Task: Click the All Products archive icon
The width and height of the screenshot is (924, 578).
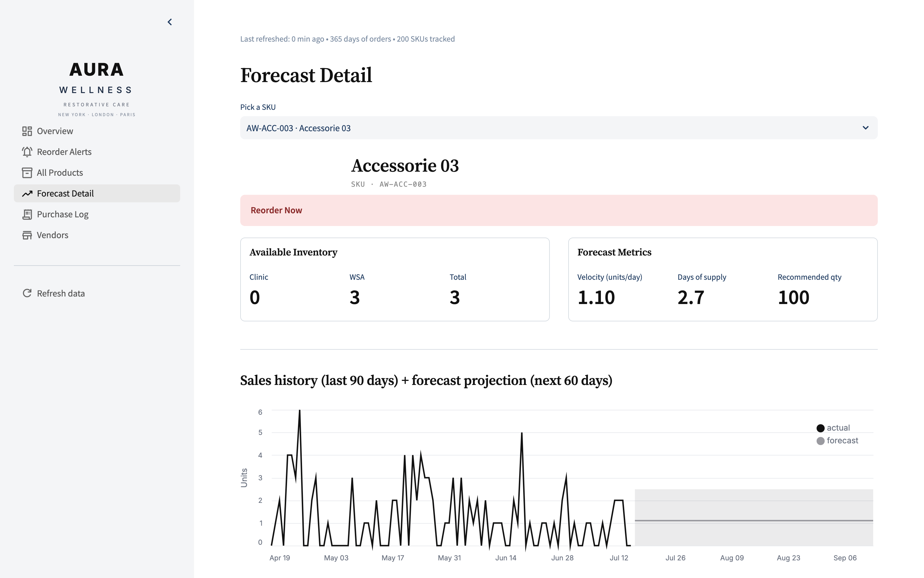Action: pyautogui.click(x=27, y=173)
